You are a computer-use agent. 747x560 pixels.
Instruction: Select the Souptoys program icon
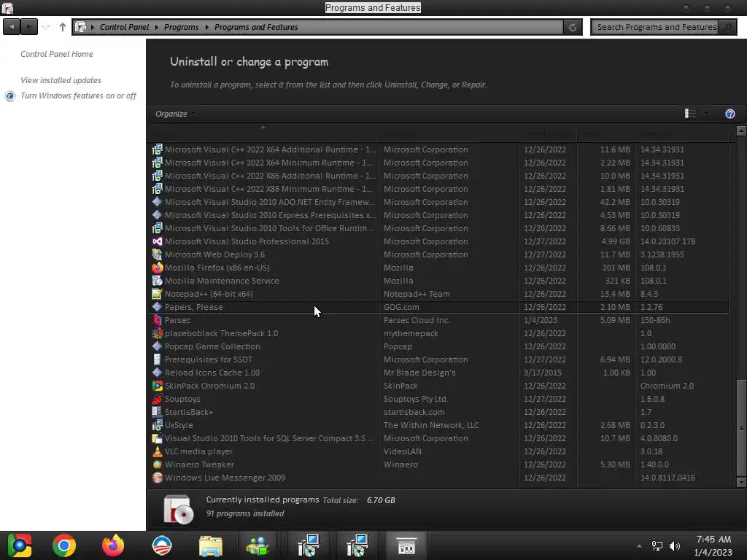(x=158, y=399)
